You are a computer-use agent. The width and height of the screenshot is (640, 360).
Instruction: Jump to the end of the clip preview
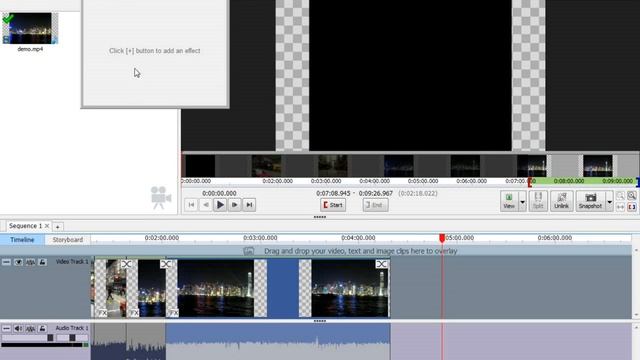(x=249, y=205)
